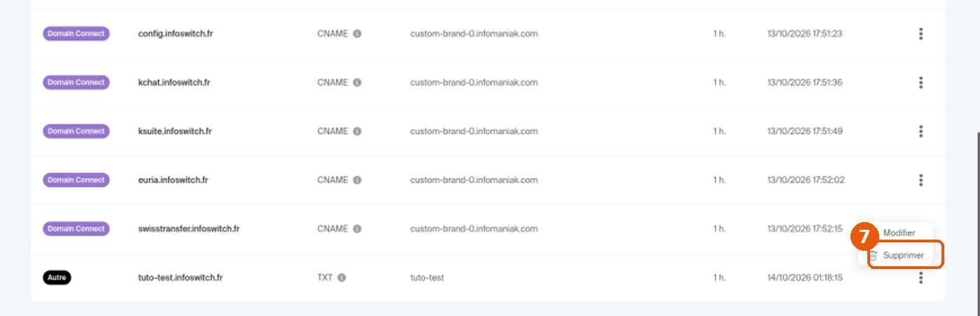Select the swisstransfer.infoswitch.fr record name
The width and height of the screenshot is (980, 316).
tap(189, 228)
